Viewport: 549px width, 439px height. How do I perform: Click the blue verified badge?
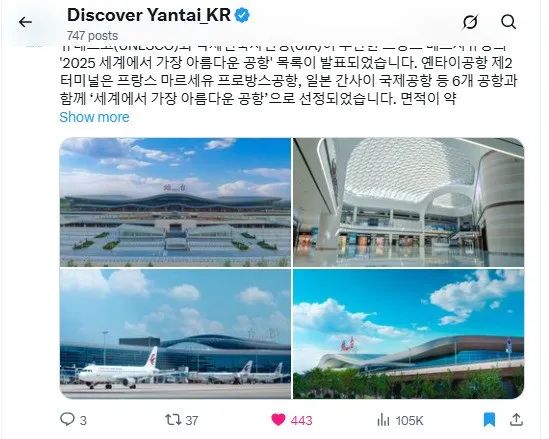click(242, 16)
